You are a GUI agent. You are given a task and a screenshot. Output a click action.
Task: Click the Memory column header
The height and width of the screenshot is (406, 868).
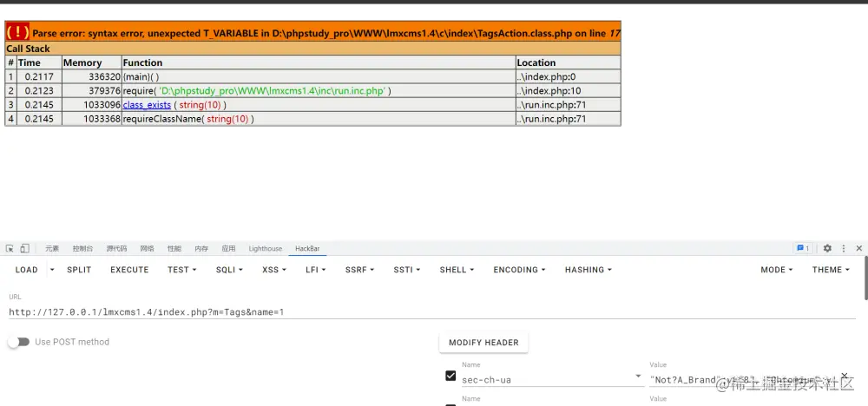(91, 62)
